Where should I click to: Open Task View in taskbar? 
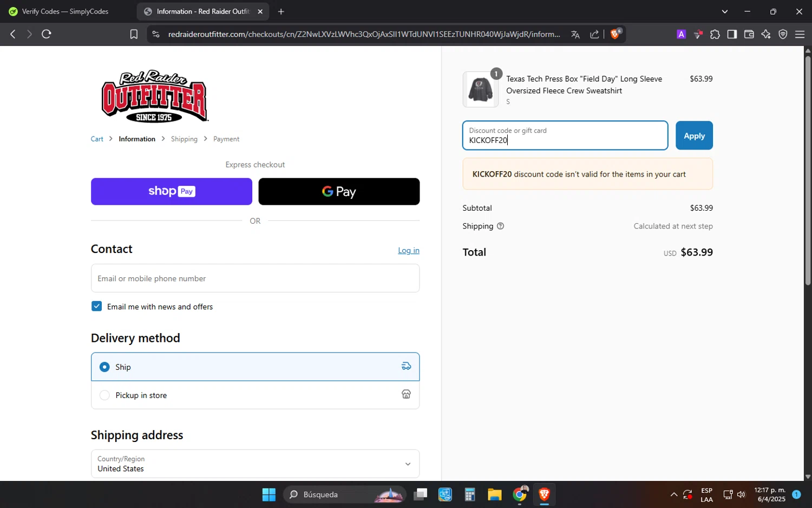pyautogui.click(x=420, y=494)
